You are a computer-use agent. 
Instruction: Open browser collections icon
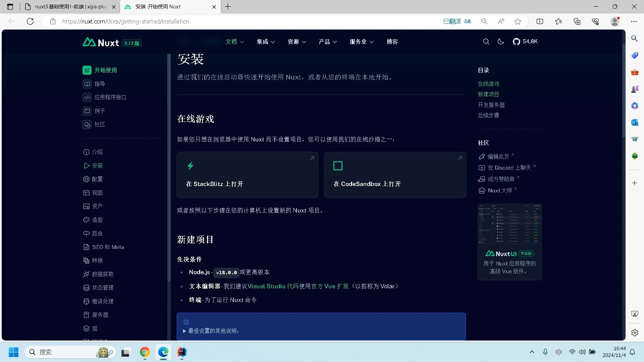point(577,21)
